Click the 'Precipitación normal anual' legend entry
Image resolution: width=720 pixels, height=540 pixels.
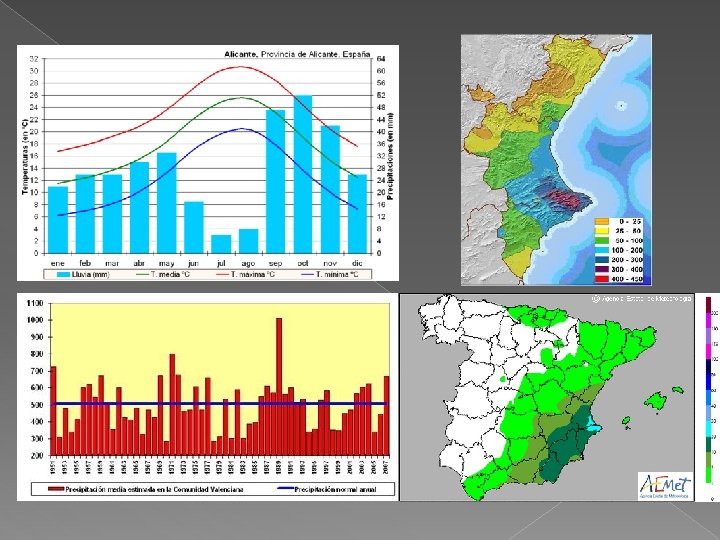[328, 489]
